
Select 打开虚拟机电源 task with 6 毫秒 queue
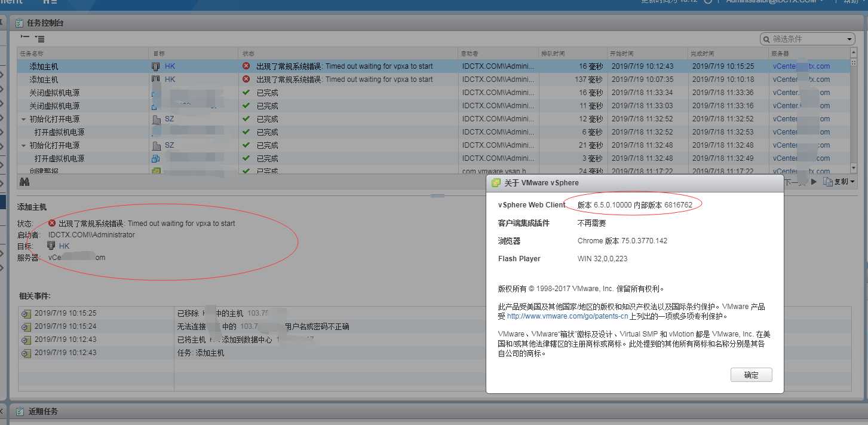pyautogui.click(x=433, y=132)
